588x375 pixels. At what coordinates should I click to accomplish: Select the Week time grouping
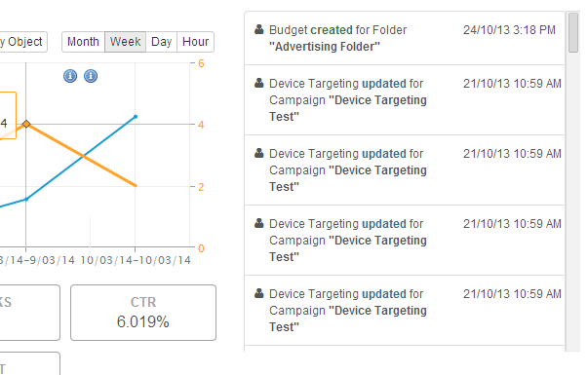pyautogui.click(x=125, y=42)
